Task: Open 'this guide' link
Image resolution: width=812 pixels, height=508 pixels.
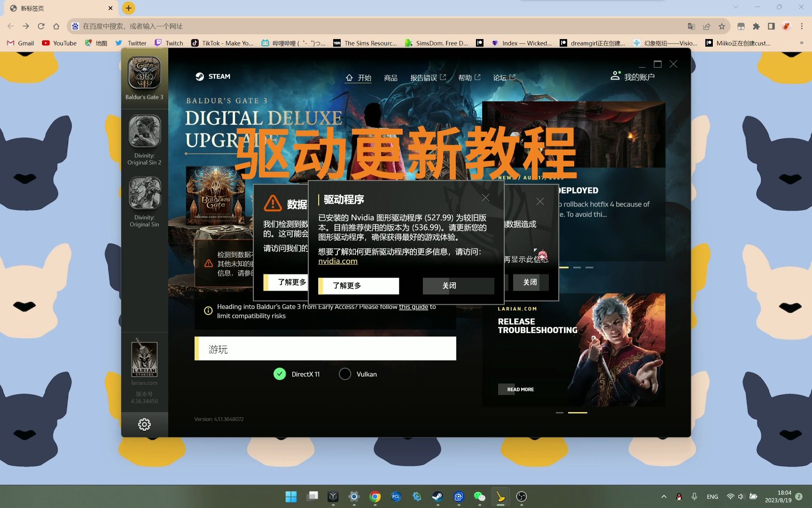Action: pyautogui.click(x=413, y=307)
